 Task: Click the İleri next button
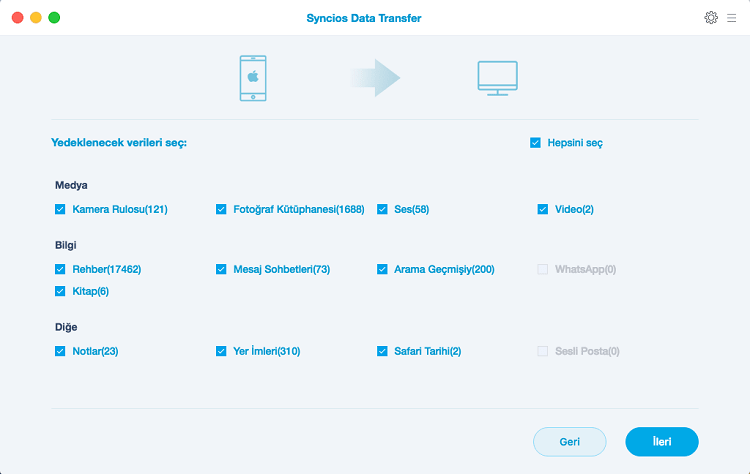point(662,441)
